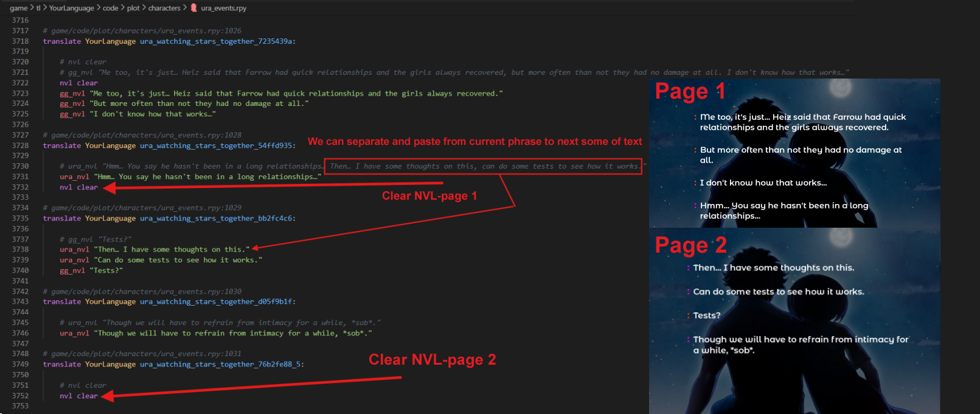
Task: Click the gg_nvl line starting "Me too, it's just…" on line 3723
Action: [x=281, y=93]
